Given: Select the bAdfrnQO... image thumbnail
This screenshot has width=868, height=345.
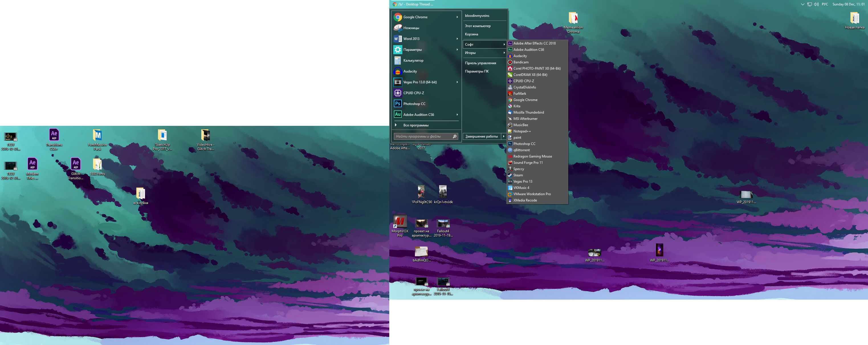Looking at the screenshot, I should 421,254.
